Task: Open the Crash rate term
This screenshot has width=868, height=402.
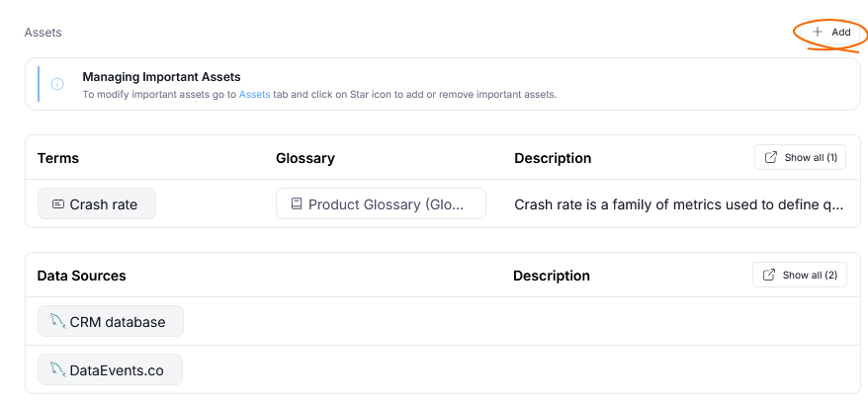Action: pos(103,204)
